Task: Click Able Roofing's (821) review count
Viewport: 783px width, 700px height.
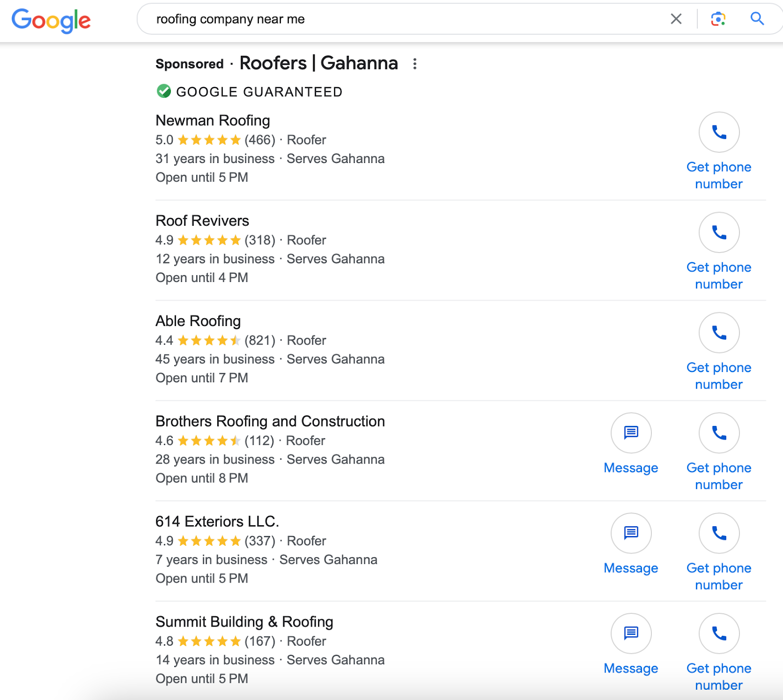Action: pos(260,340)
